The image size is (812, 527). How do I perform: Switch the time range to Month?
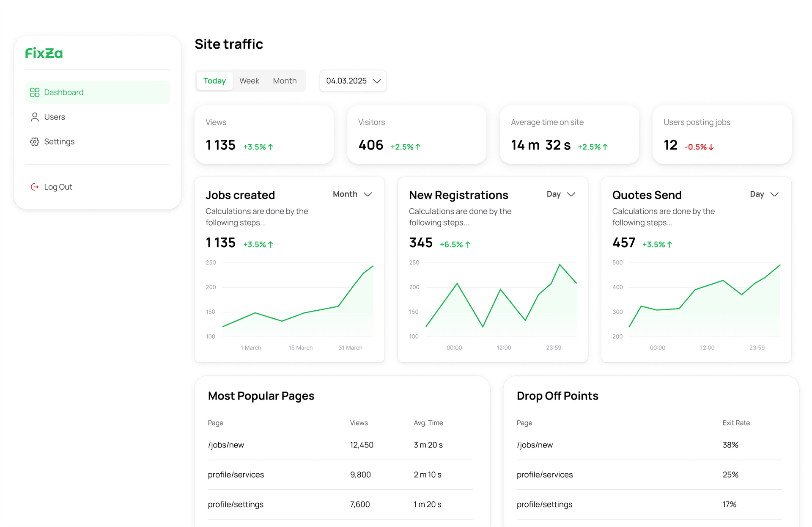point(285,81)
